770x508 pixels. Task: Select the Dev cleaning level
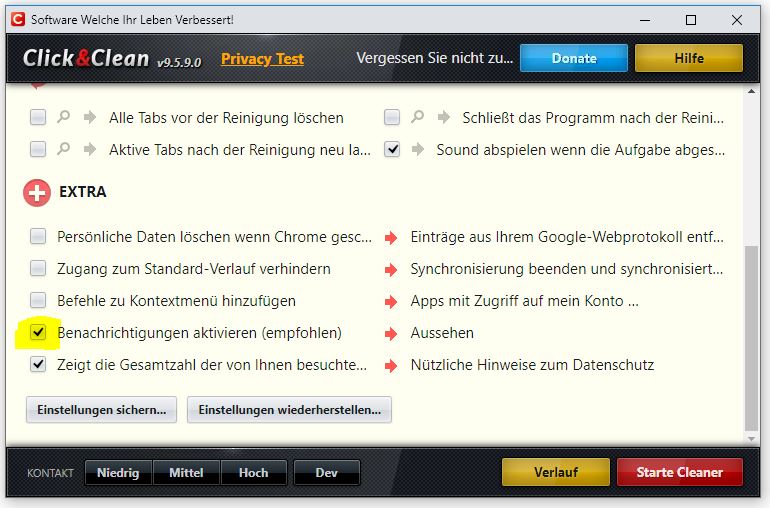[327, 473]
